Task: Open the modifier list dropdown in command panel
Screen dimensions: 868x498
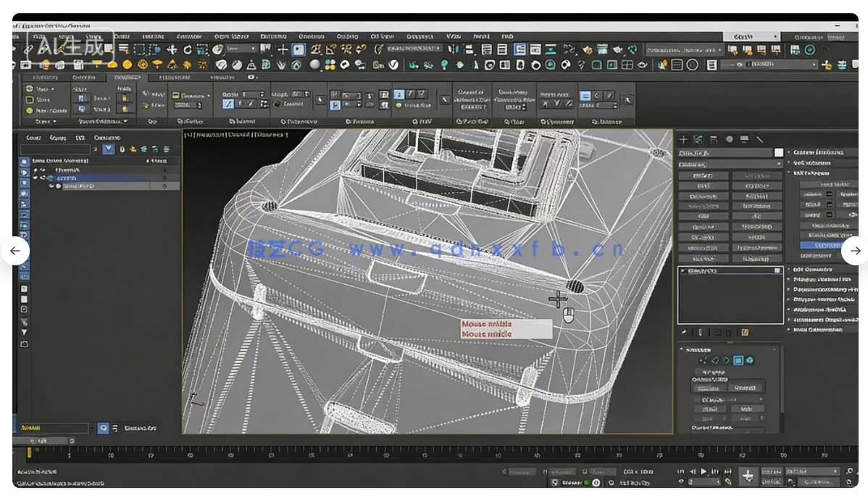Action: pos(730,165)
